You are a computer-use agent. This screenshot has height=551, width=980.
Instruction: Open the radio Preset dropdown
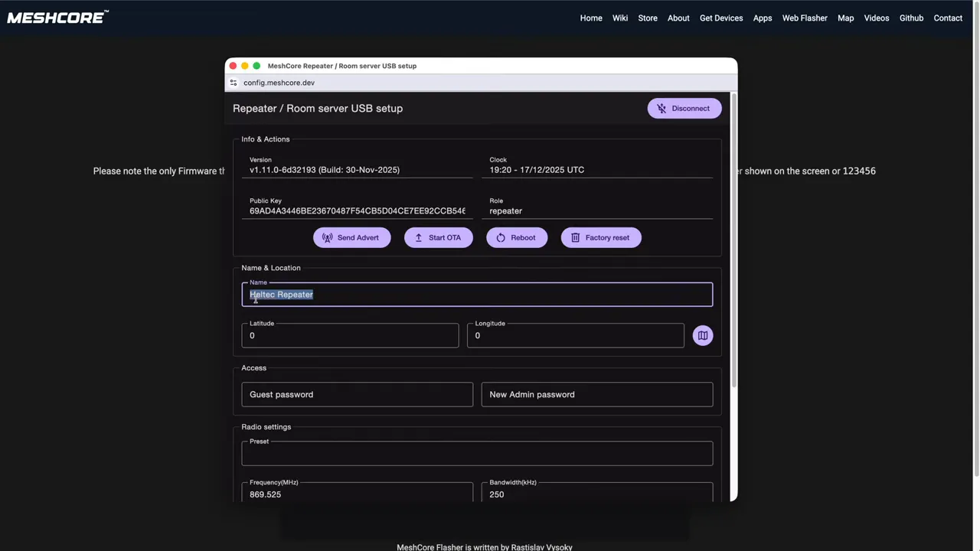point(477,453)
